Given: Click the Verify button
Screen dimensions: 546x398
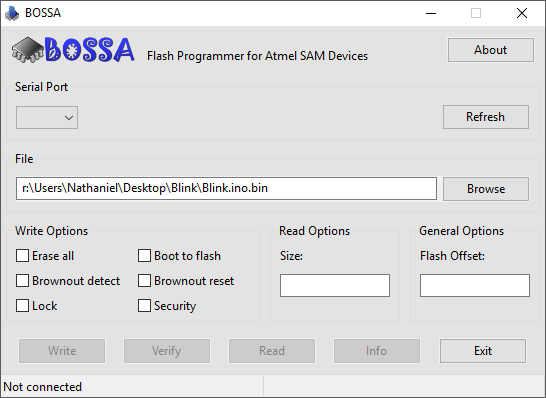Looking at the screenshot, I should pos(167,351).
